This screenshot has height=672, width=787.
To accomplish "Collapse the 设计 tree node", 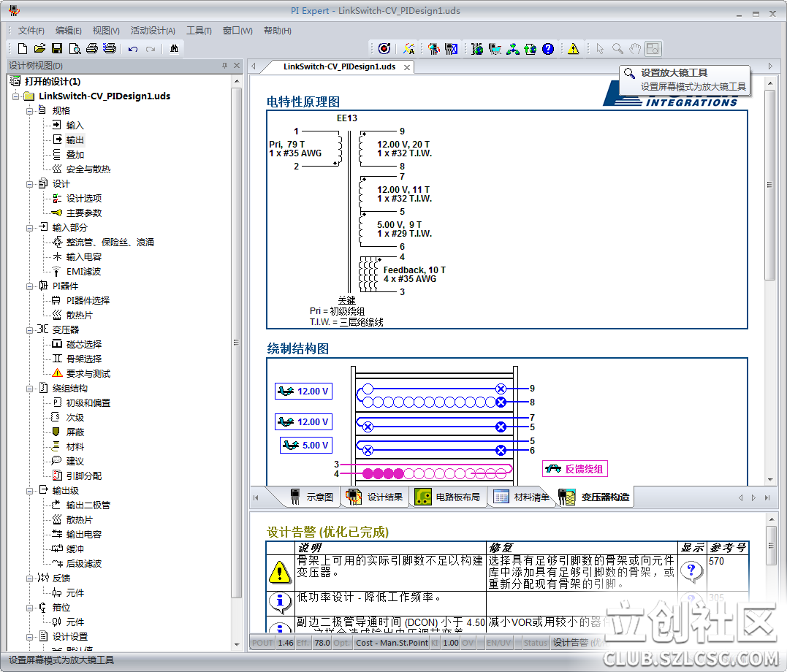I will pyautogui.click(x=30, y=184).
